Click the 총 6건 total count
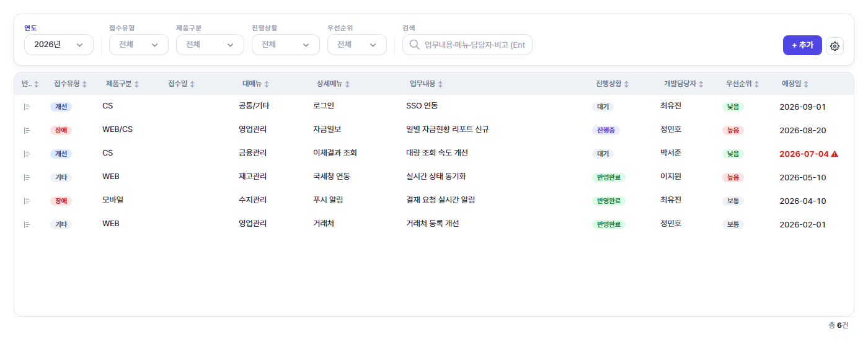Screen dimensions: 868x347 click(838, 325)
